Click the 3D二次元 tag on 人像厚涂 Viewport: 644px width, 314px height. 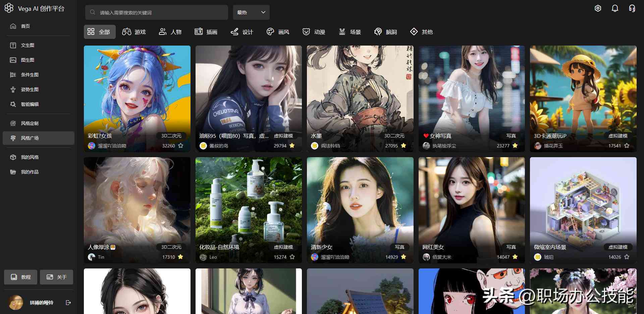point(171,247)
